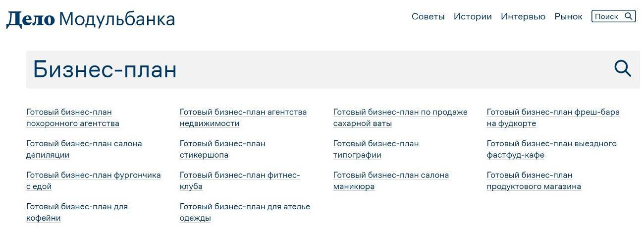
Task: Open the Советы menu section
Action: click(x=428, y=16)
